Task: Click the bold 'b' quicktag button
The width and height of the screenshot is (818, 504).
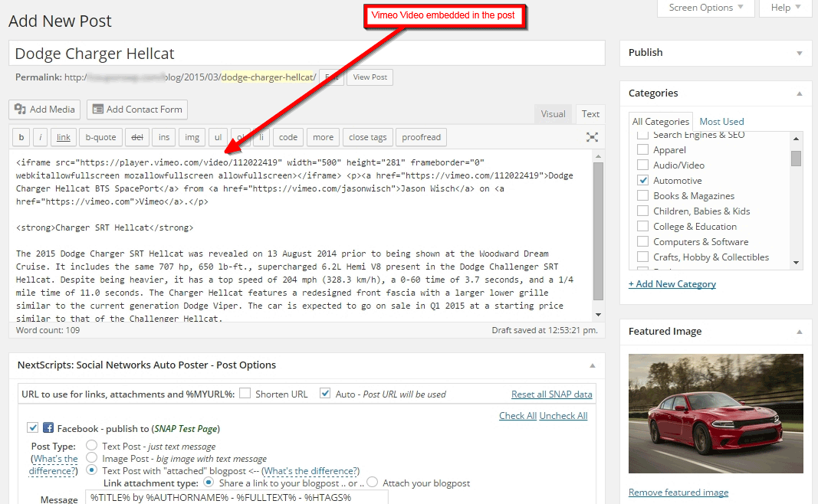Action: point(21,137)
